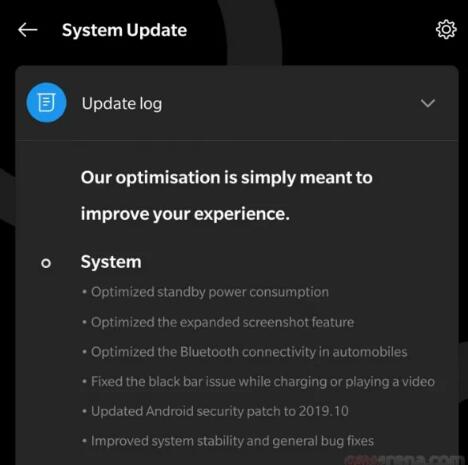Click the 'Our optimisation is simply meant to' line

(227, 177)
